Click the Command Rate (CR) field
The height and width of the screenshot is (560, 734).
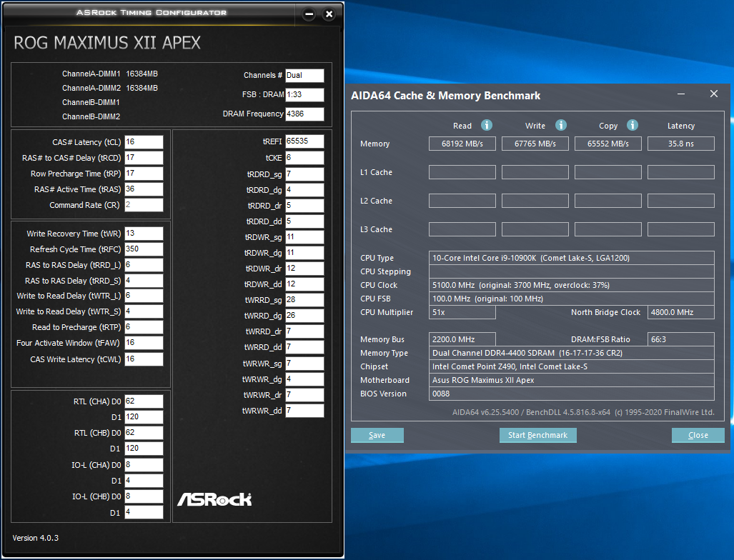click(x=144, y=205)
